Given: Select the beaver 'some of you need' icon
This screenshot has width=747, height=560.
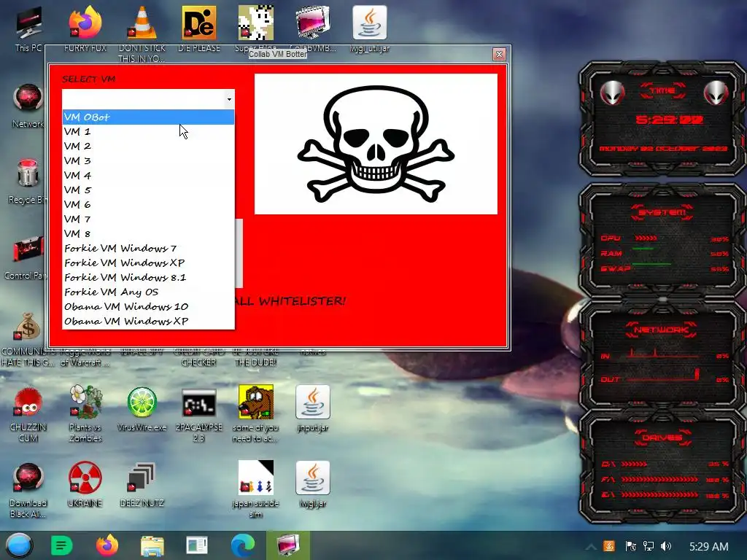Looking at the screenshot, I should (x=256, y=414).
